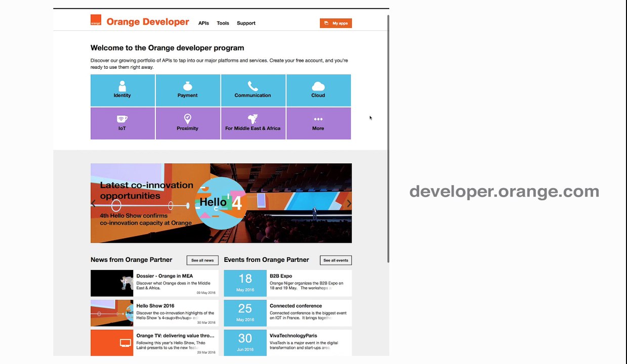627x364 pixels.
Task: Click the 29 Mar 2016 news date
Action: [206, 352]
